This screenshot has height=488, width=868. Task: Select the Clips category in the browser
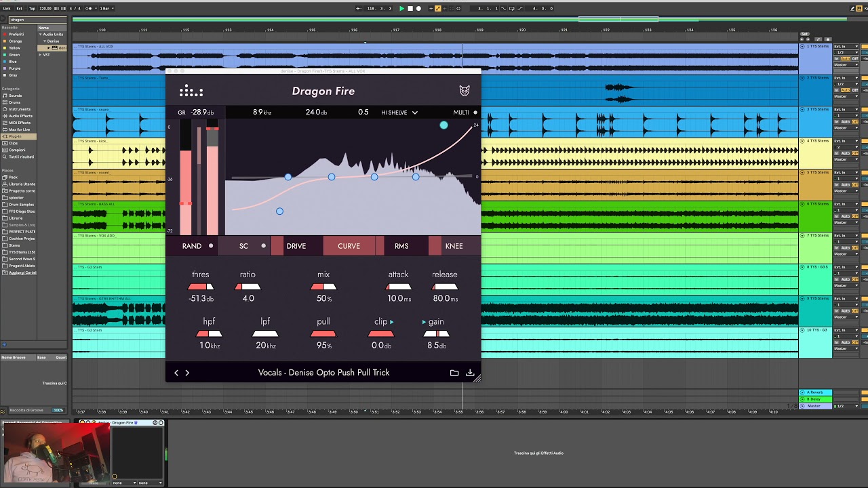pos(13,143)
